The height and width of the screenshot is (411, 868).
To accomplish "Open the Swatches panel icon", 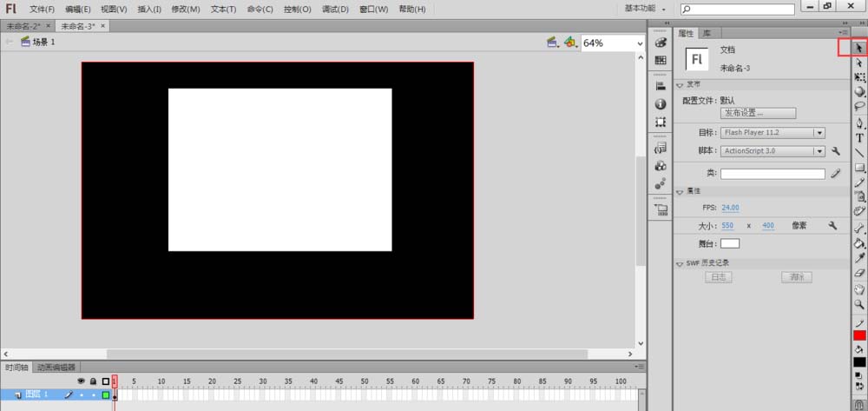I will [x=661, y=60].
